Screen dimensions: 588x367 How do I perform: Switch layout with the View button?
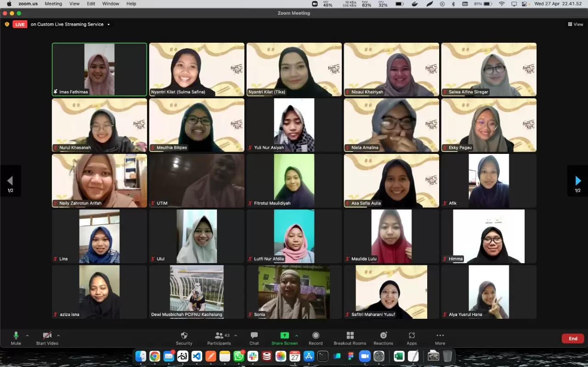coord(575,24)
